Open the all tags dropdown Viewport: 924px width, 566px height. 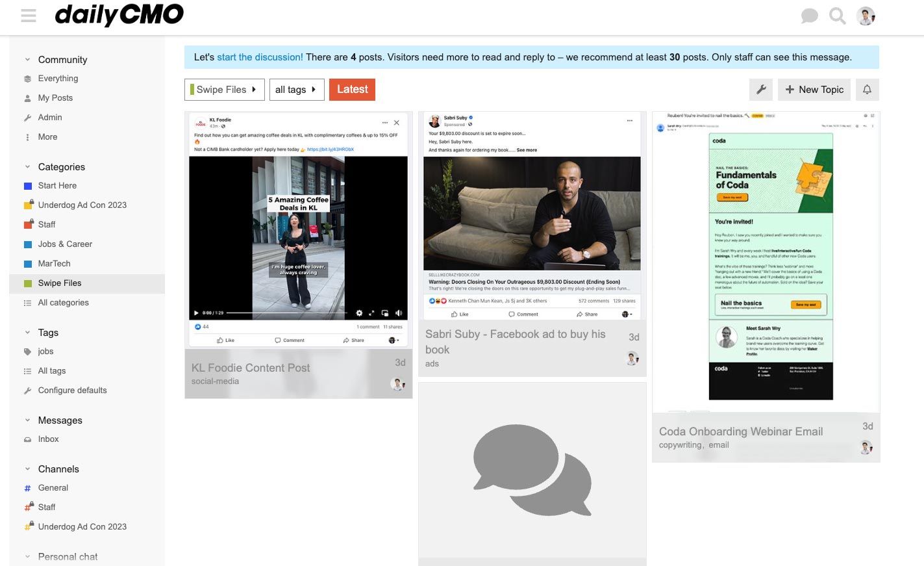click(295, 90)
